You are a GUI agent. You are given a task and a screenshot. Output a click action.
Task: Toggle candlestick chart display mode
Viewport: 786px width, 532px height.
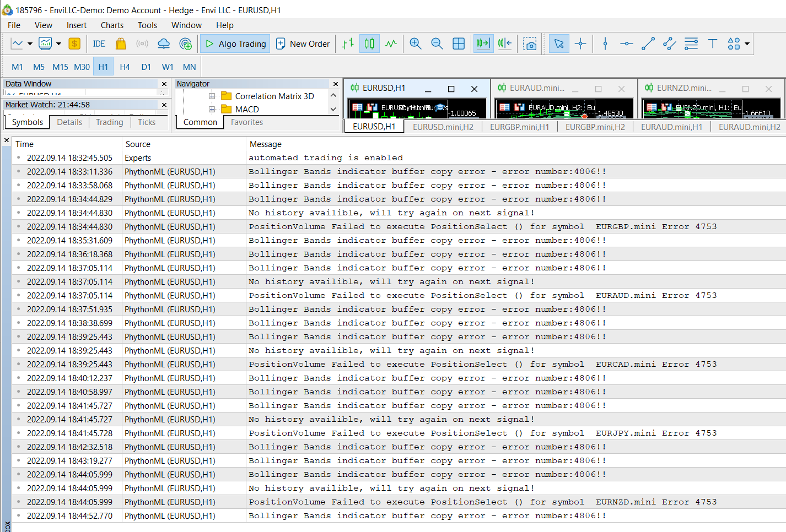click(x=369, y=44)
